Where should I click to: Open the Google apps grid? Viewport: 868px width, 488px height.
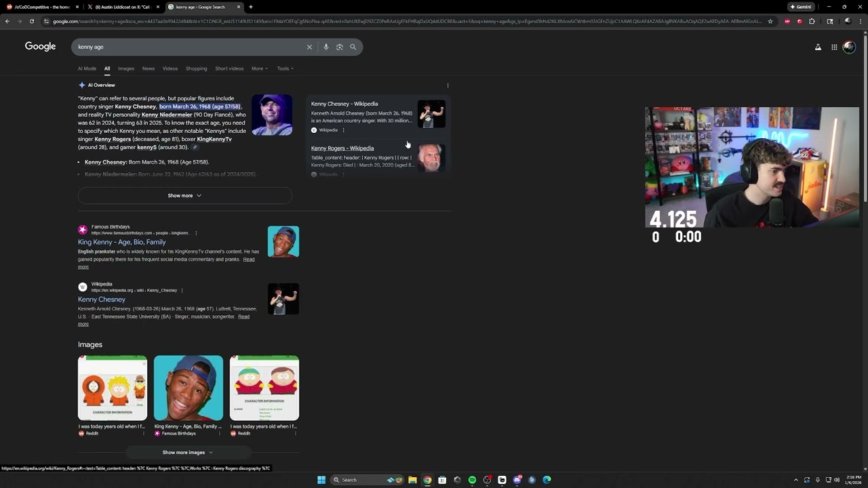coord(834,47)
